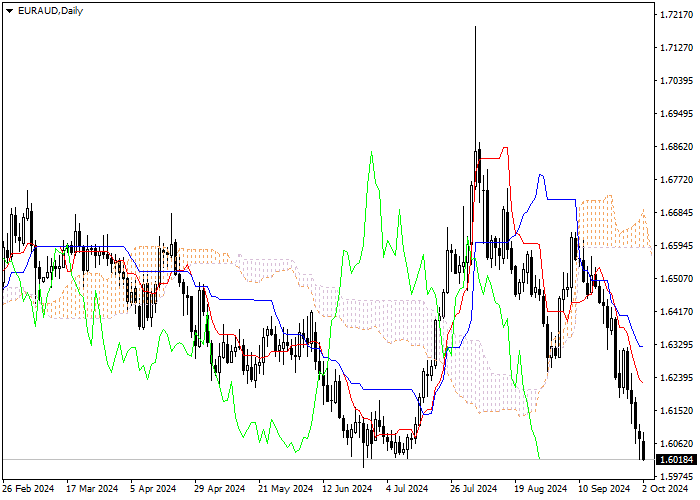The width and height of the screenshot is (700, 500).
Task: Click the 26 Feb 2024 date label
Action: click(28, 489)
